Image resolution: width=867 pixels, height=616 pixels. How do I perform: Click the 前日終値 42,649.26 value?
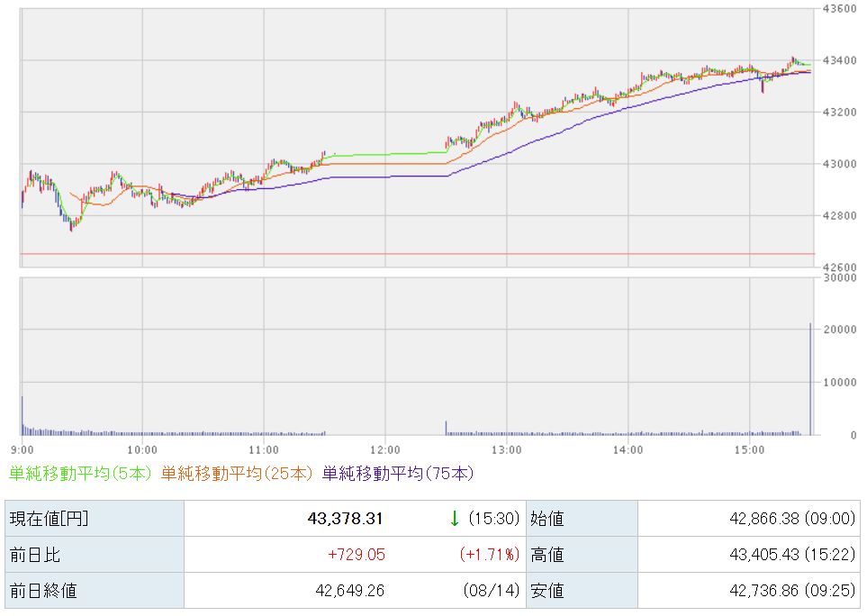click(x=349, y=591)
